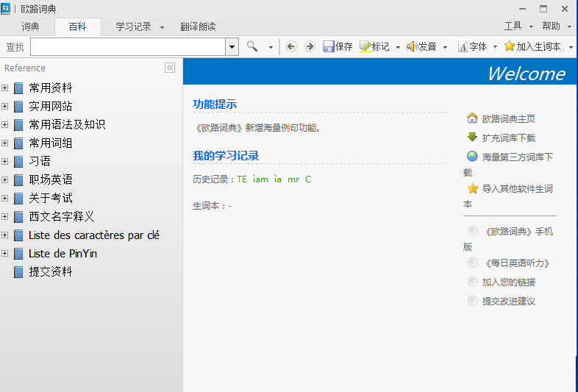
Task: Click the round bullet beside 《每日英语听力》
Action: pos(473,263)
